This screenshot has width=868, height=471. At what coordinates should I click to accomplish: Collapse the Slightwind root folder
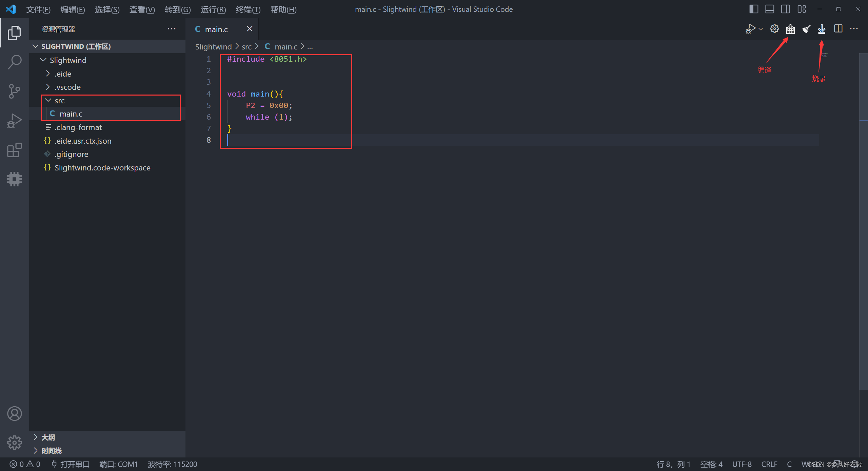[x=107, y=60]
